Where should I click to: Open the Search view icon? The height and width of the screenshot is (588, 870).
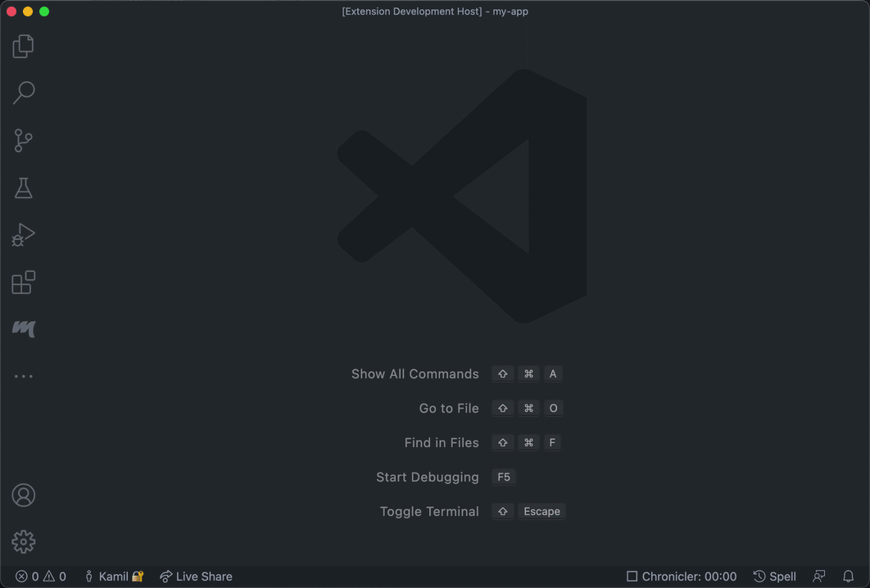pos(23,93)
